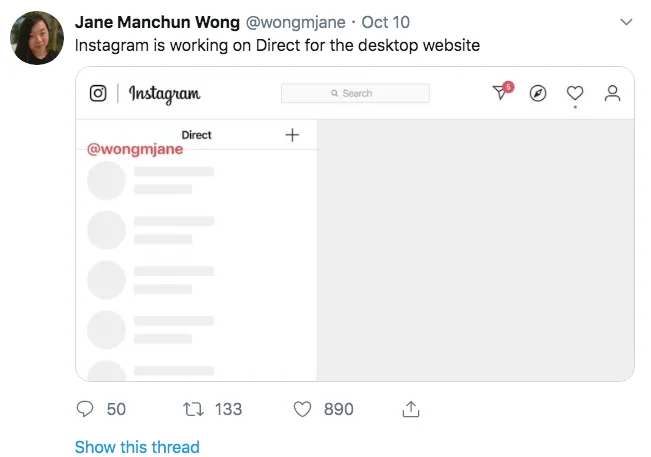Viewport: 651px width, 457px height.
Task: Select the first placeholder conversation avatar
Action: [107, 180]
